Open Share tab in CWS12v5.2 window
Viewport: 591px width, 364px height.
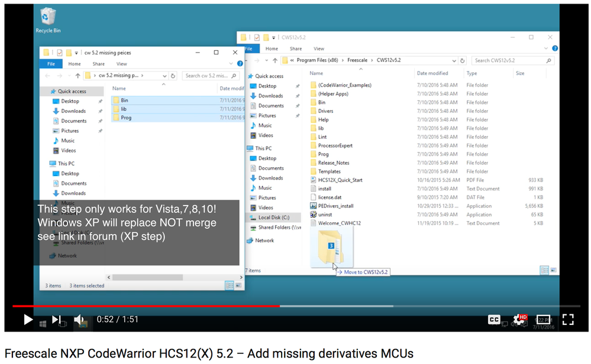point(296,48)
